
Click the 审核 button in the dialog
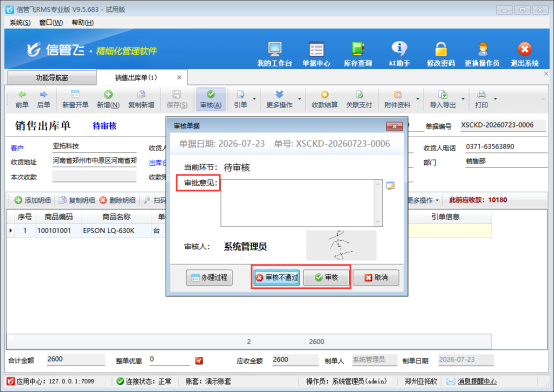(x=326, y=277)
